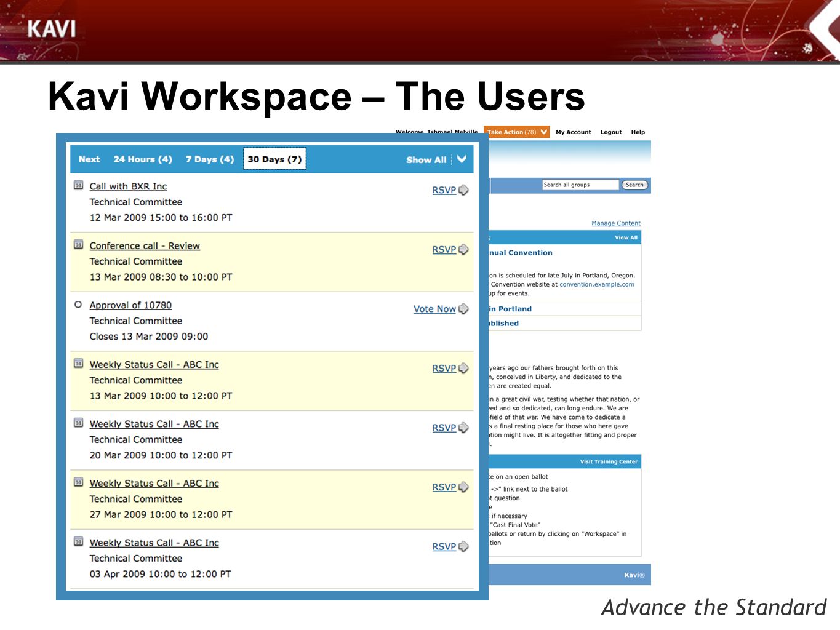Open Weekly Status Call on 20 Mar 2009

[154, 424]
